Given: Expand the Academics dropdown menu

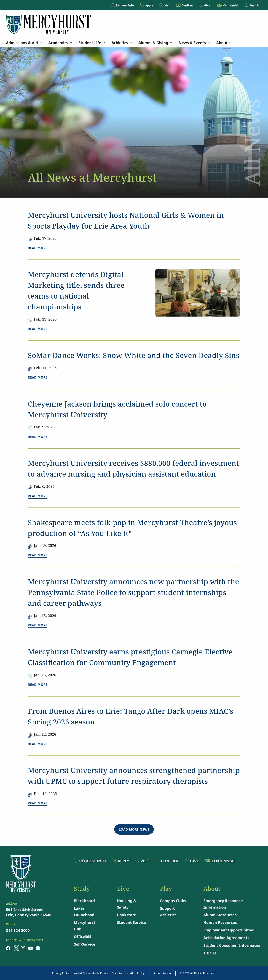Looking at the screenshot, I should coord(60,43).
